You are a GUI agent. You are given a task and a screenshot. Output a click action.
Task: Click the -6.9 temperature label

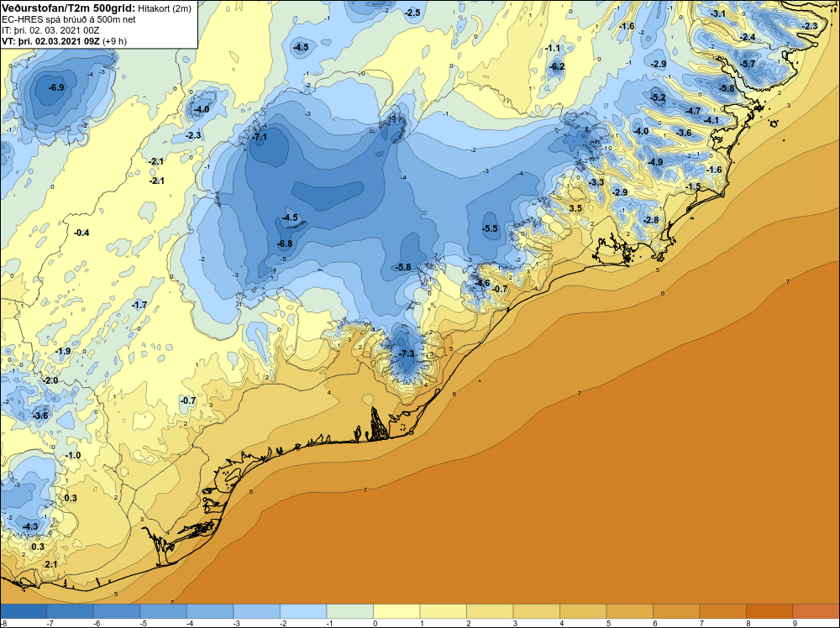[x=56, y=87]
